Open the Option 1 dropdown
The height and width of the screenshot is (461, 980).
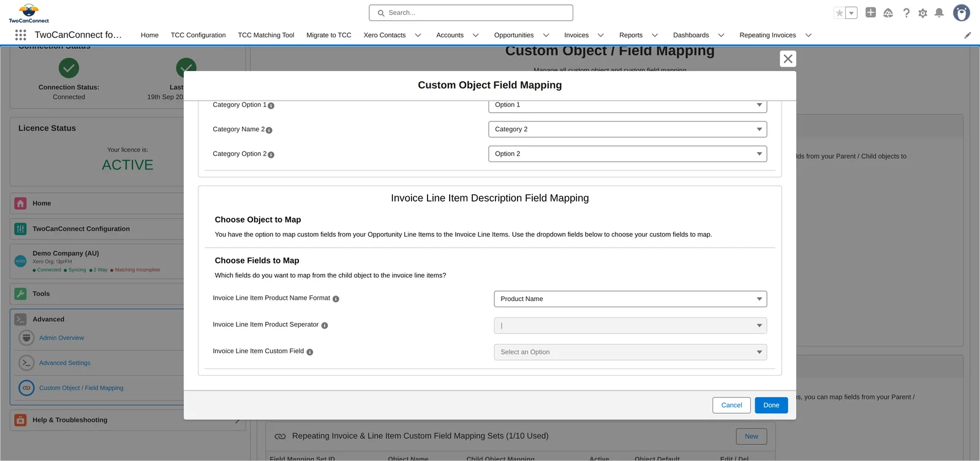[627, 105]
